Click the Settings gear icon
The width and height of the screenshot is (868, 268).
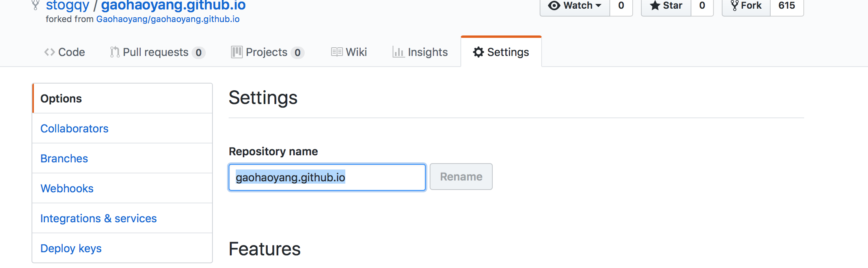478,52
